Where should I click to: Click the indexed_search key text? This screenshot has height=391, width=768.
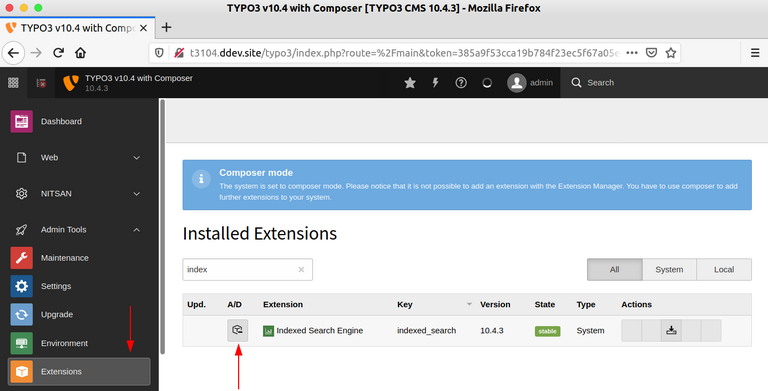coord(427,331)
